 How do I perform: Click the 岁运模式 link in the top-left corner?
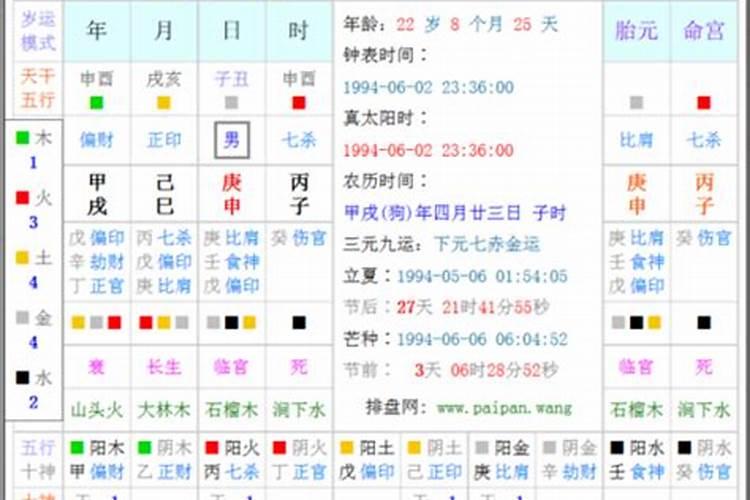(38, 31)
